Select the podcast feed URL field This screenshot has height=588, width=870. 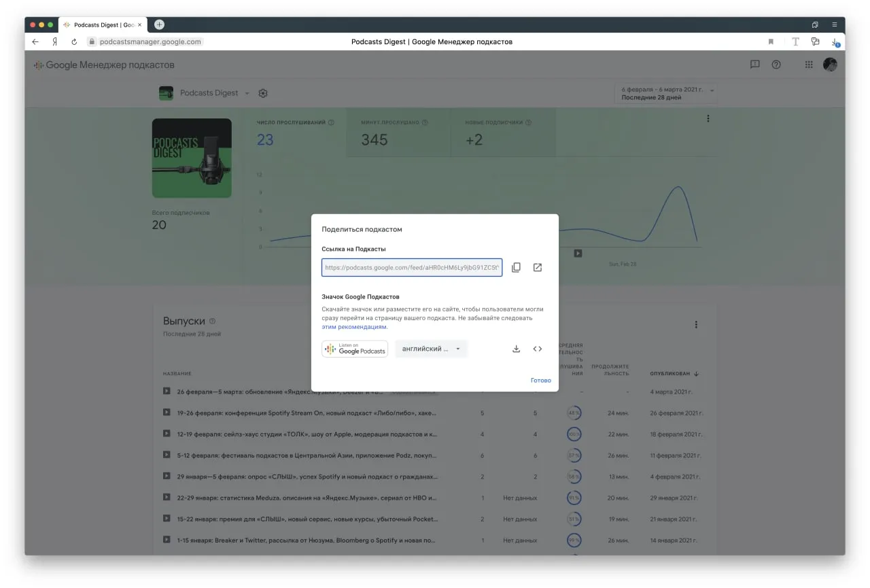click(x=412, y=268)
